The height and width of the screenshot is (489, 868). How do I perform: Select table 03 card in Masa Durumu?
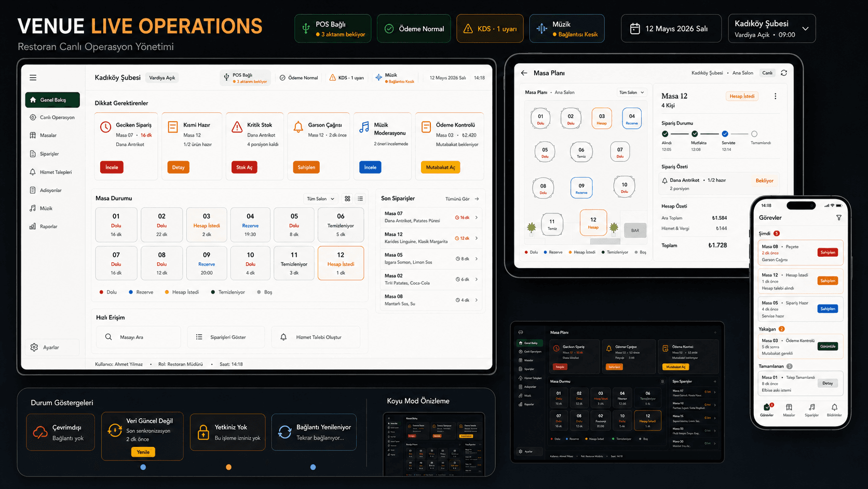coord(207,224)
